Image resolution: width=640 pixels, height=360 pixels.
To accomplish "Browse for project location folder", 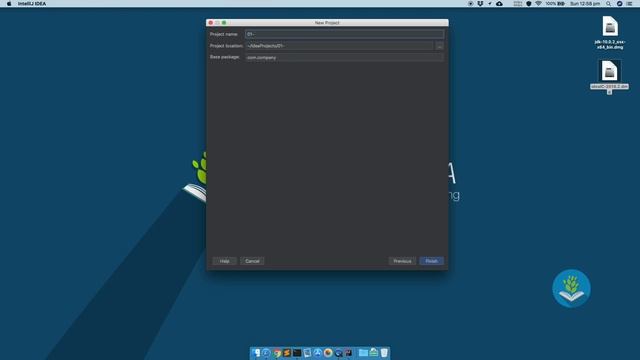I will pyautogui.click(x=439, y=46).
